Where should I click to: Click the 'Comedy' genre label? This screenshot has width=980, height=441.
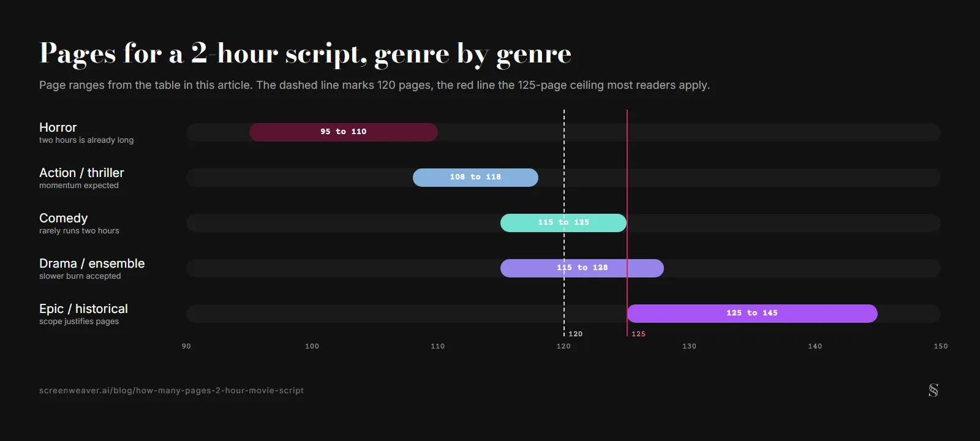click(64, 218)
